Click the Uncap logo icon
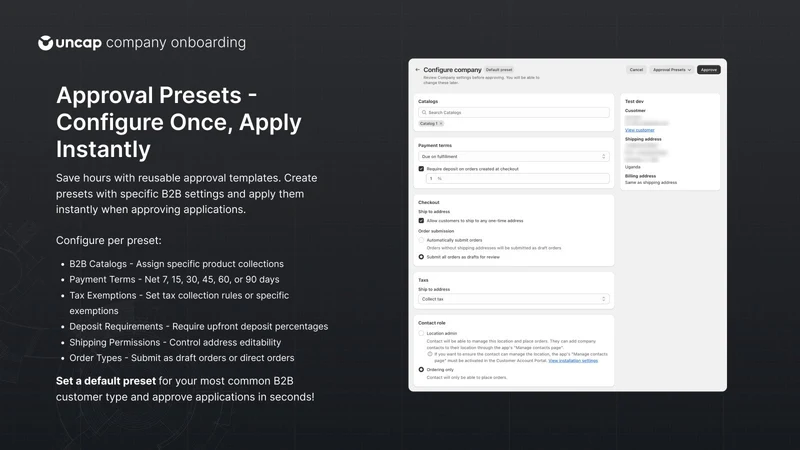The image size is (800, 450). click(45, 43)
